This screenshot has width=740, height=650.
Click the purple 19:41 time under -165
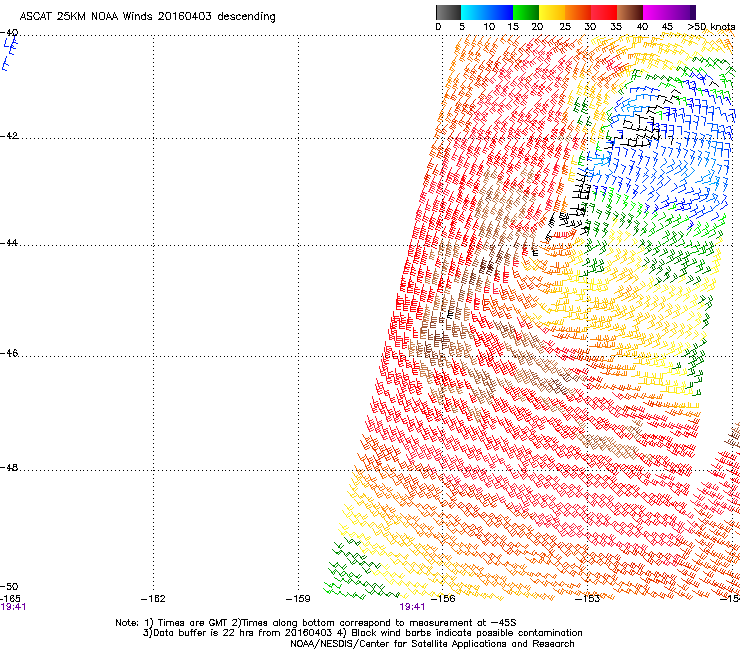tap(13, 607)
